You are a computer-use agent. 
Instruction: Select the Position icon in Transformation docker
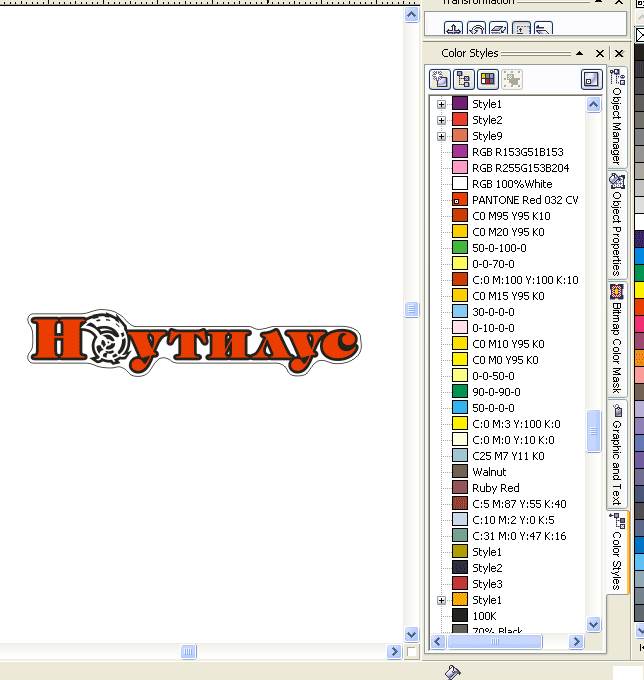[454, 29]
